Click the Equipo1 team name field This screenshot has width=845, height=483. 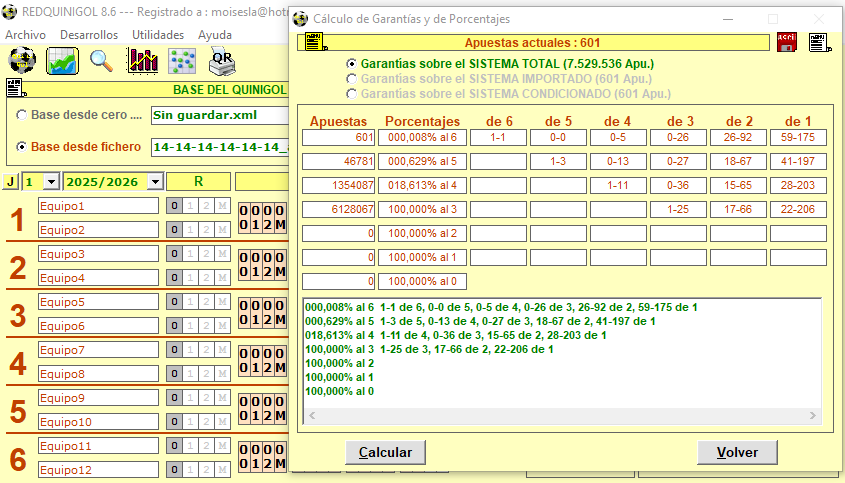99,206
